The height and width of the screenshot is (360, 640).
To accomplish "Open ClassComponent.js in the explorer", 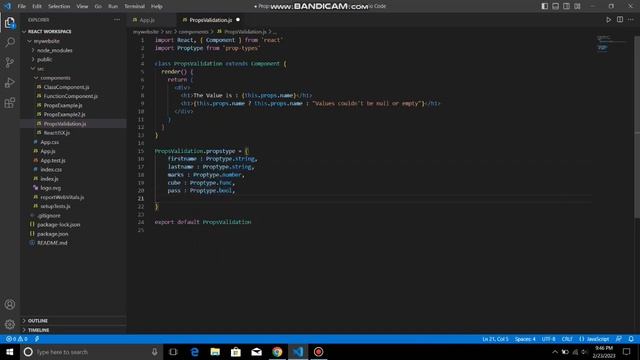I will (67, 87).
